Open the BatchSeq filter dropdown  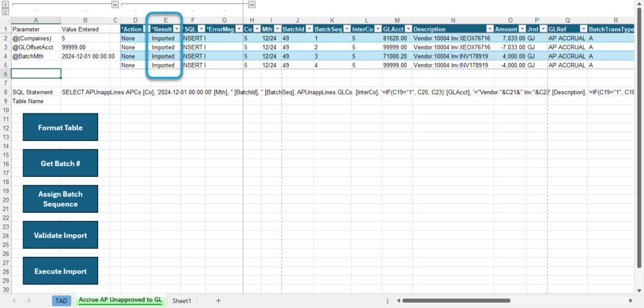click(347, 29)
